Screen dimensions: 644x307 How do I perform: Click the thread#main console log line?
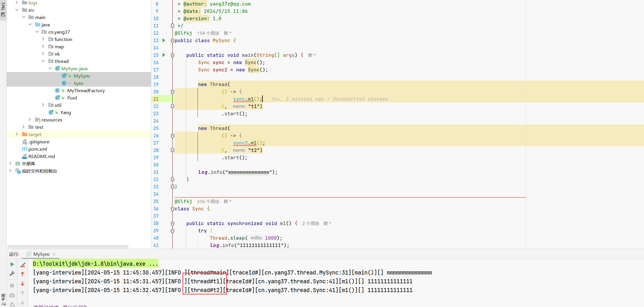(x=232, y=272)
